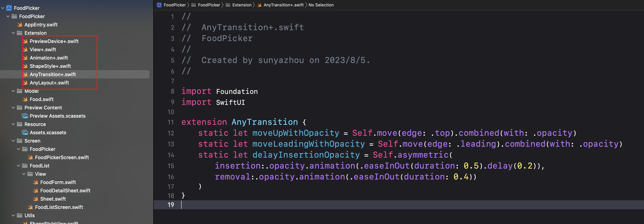Click the moveUpWithOpacity identifier in code
Viewport: 644px width, 224px height.
pyautogui.click(x=295, y=133)
